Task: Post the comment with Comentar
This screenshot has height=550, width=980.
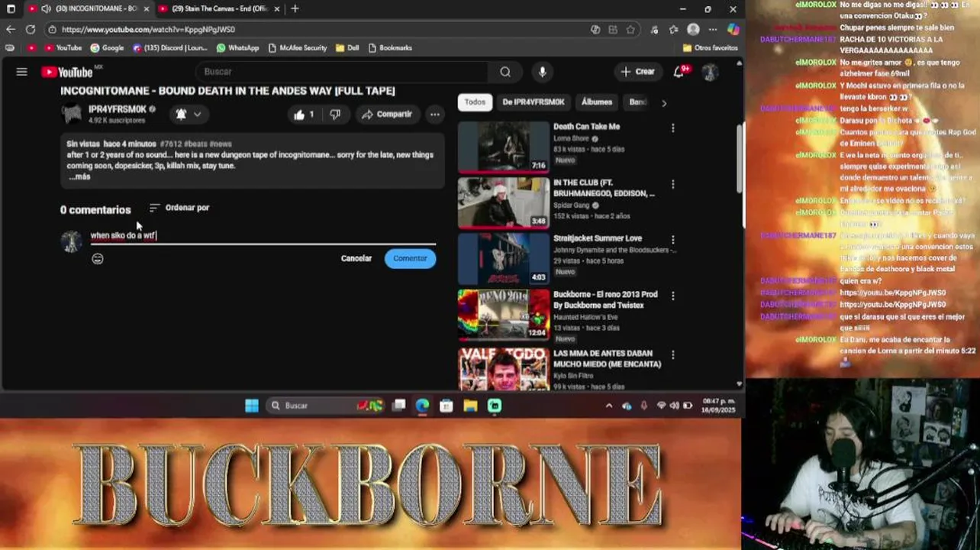Action: point(410,259)
